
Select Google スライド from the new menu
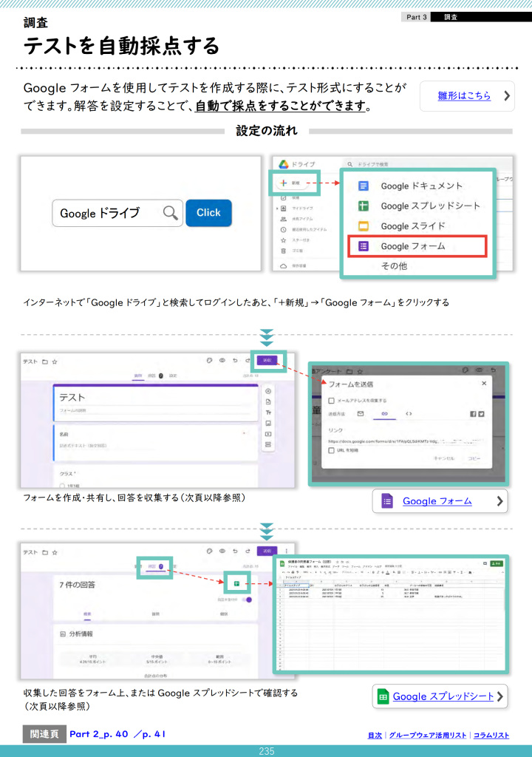pyautogui.click(x=413, y=226)
